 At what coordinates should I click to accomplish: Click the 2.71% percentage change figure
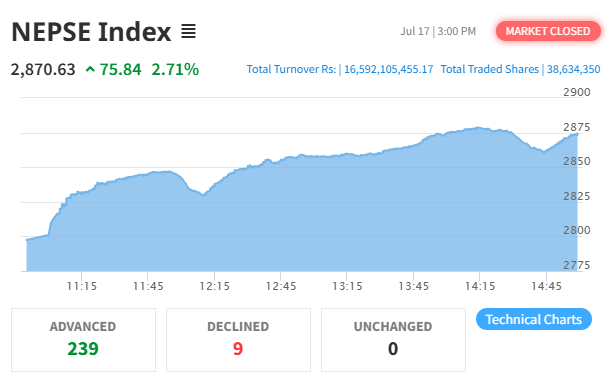tap(175, 70)
